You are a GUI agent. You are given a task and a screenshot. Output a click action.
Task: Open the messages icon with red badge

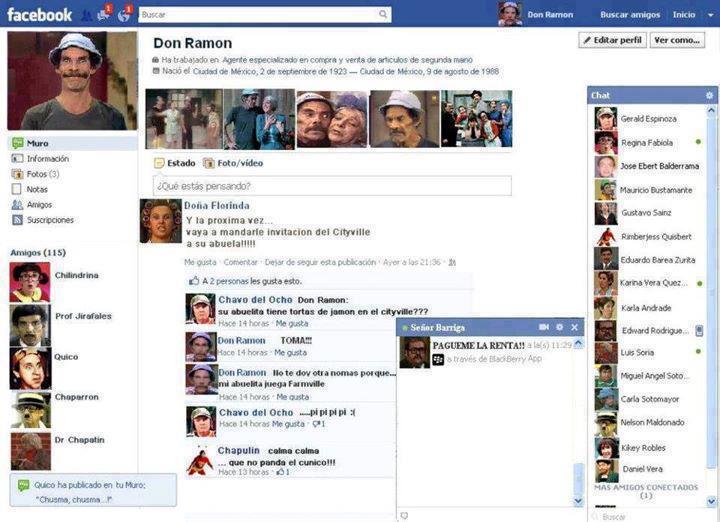[x=104, y=14]
